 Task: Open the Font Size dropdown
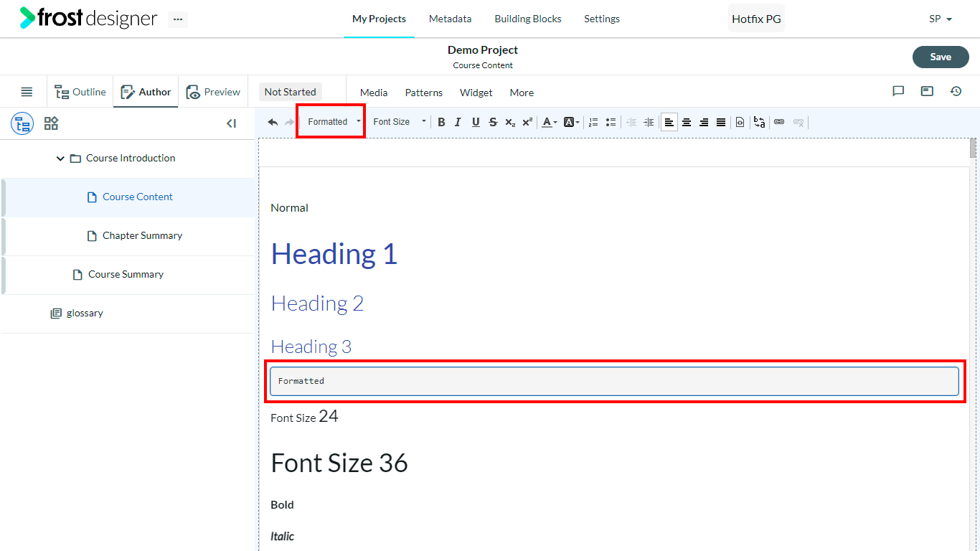[x=398, y=122]
